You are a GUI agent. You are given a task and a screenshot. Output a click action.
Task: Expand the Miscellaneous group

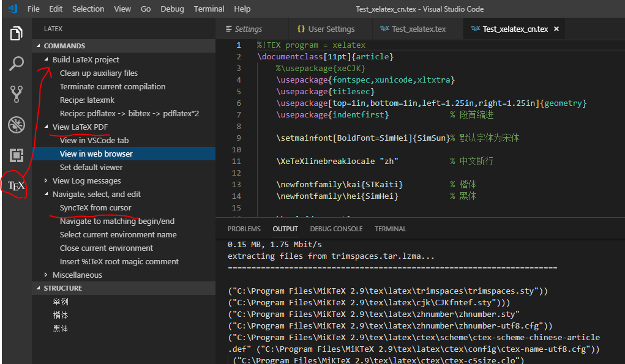point(47,275)
